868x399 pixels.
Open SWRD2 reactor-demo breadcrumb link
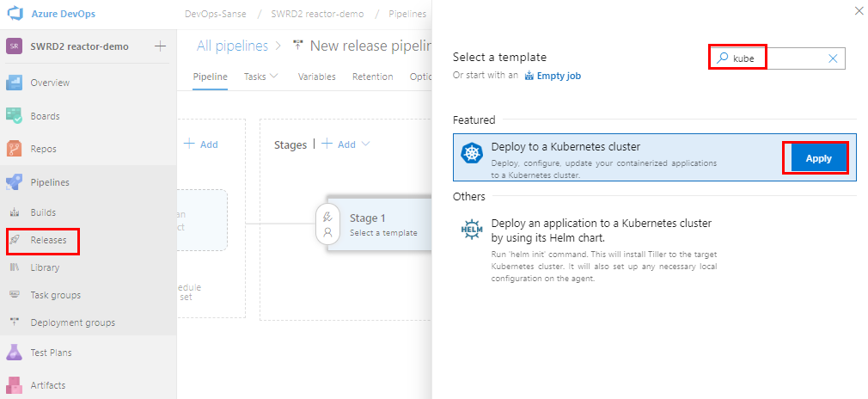(x=317, y=14)
